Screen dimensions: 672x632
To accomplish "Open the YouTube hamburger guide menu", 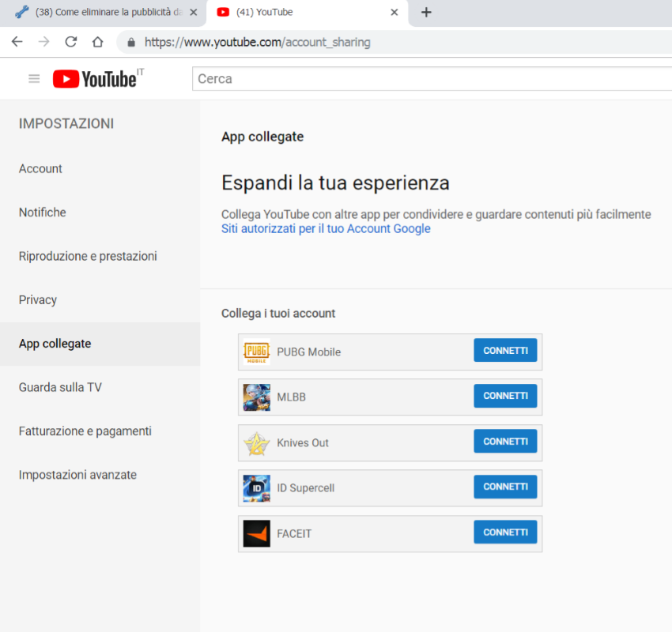I will click(34, 79).
